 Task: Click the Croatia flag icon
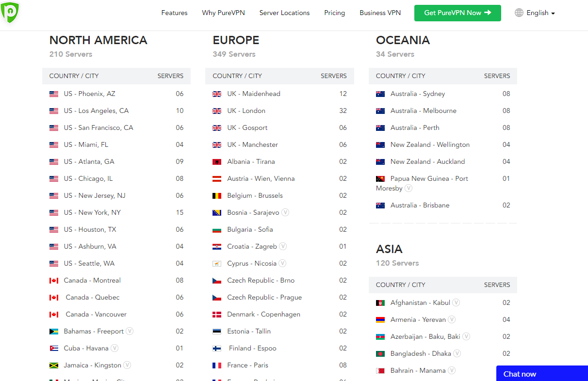tap(217, 247)
